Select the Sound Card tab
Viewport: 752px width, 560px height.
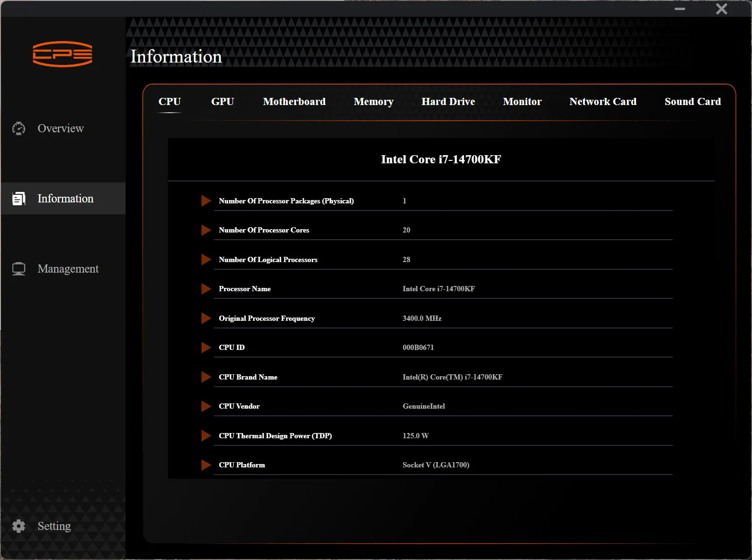[x=692, y=102]
